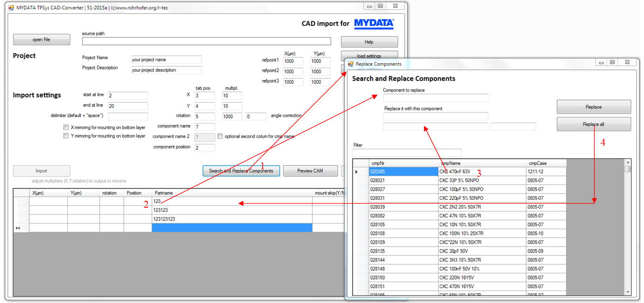Click the delimiter input field
The image size is (644, 303).
(x=128, y=117)
